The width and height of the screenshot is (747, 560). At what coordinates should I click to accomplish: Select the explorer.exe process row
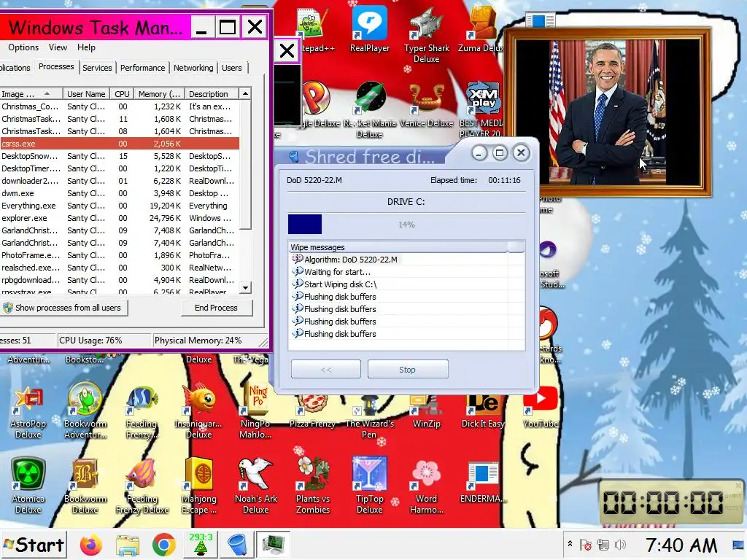pyautogui.click(x=119, y=218)
